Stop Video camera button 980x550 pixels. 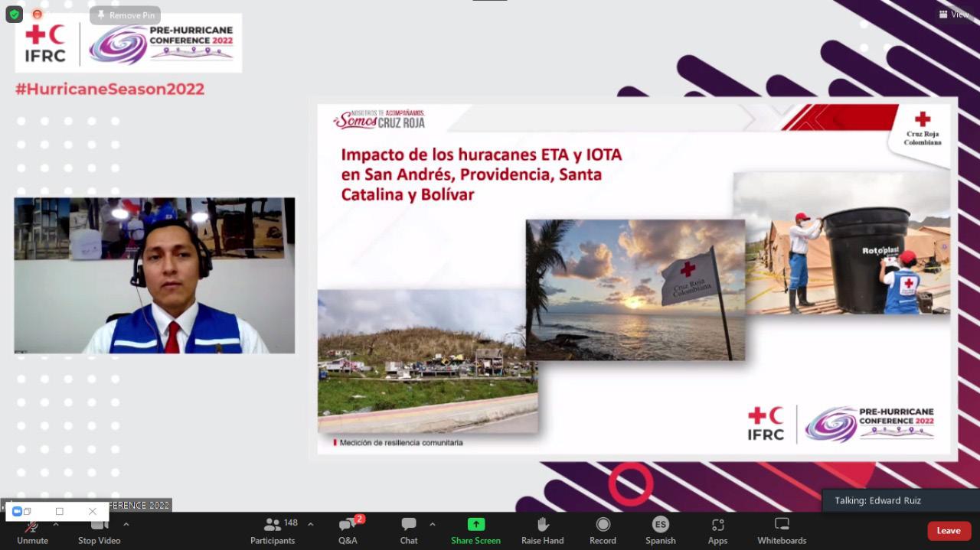tap(100, 532)
